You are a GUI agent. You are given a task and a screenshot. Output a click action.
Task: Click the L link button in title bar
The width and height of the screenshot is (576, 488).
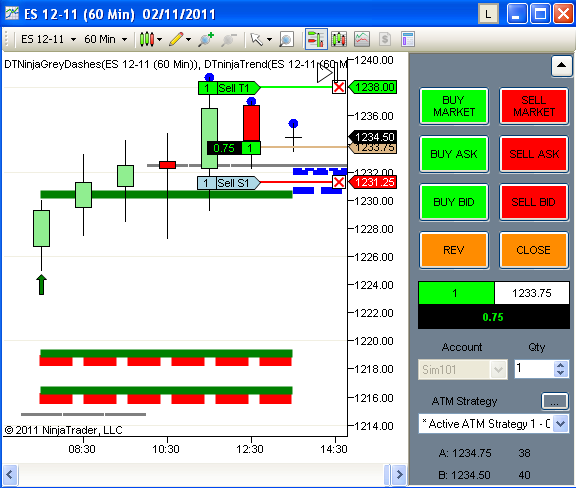(x=488, y=14)
